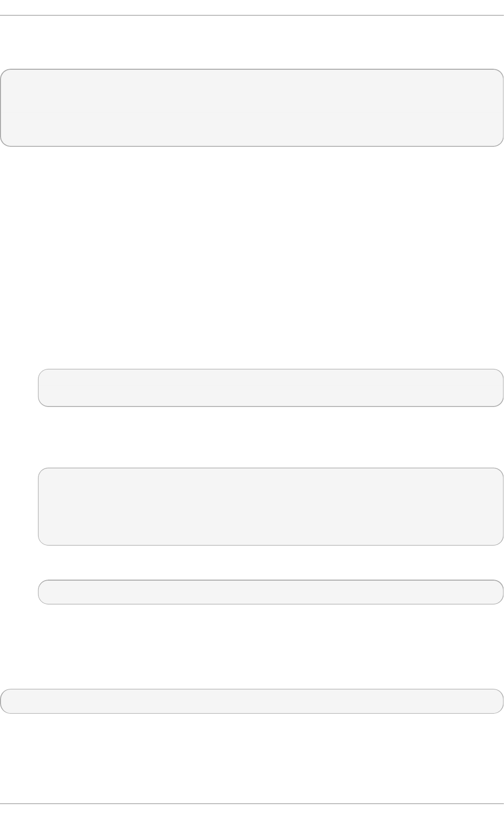Click the header horizontal rule line

click(252, 15)
